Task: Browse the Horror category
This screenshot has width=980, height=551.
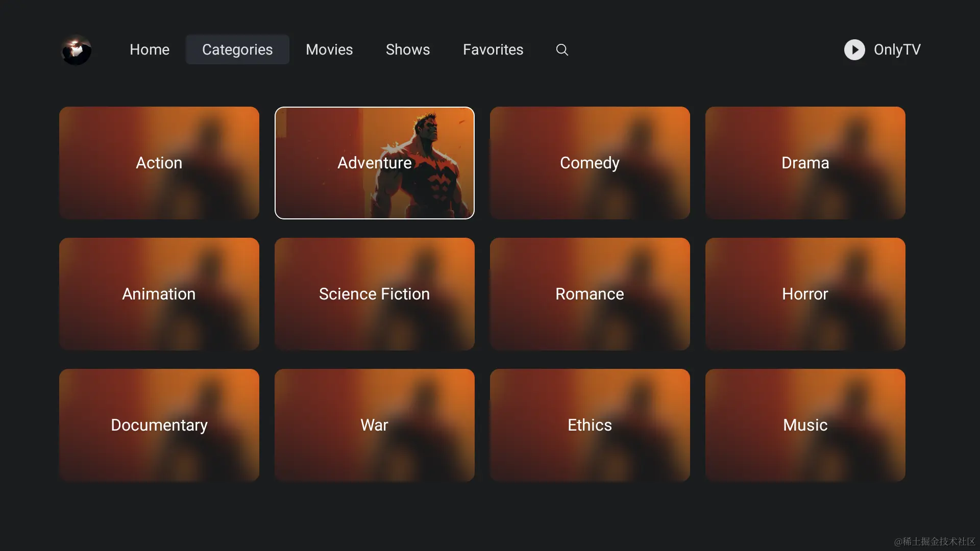Action: coord(804,294)
